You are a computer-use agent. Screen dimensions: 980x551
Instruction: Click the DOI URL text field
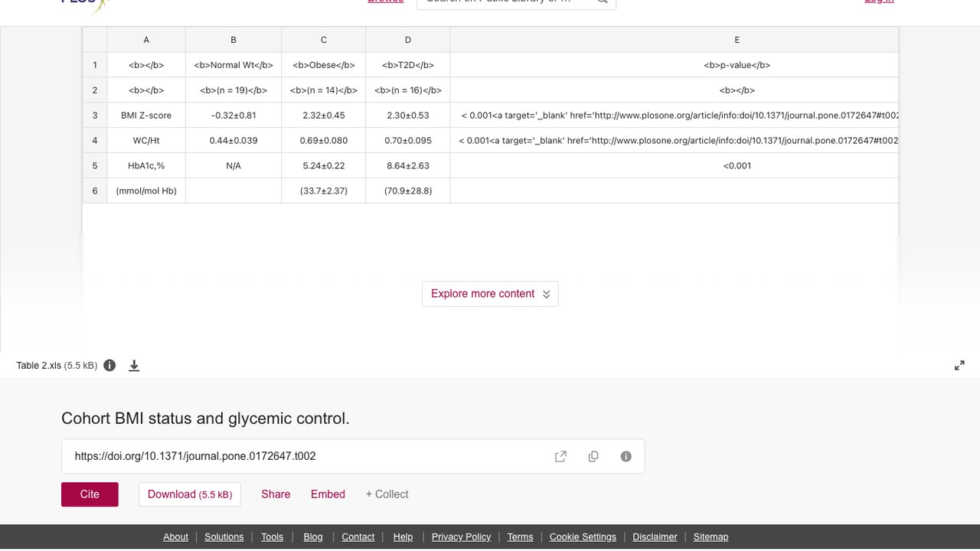pyautogui.click(x=353, y=456)
